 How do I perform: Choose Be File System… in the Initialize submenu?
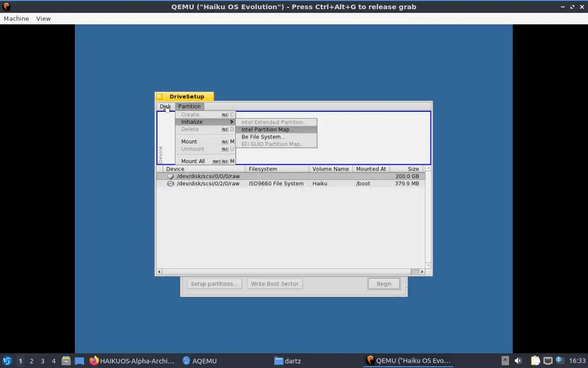276,137
